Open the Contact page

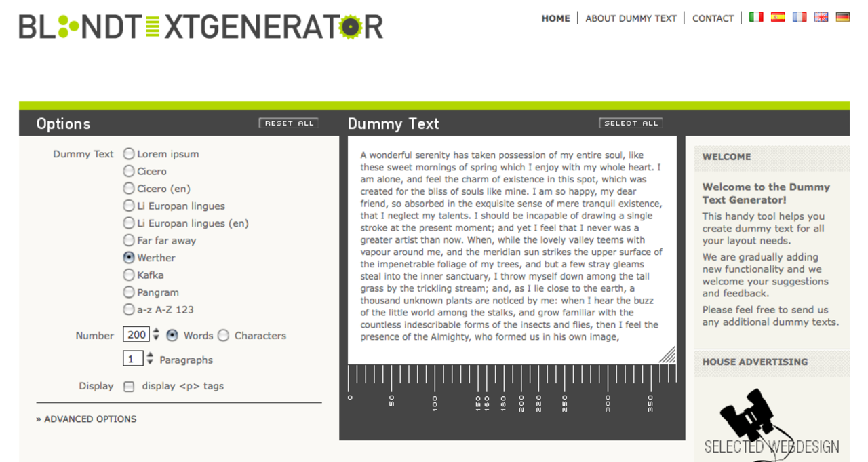tap(713, 19)
